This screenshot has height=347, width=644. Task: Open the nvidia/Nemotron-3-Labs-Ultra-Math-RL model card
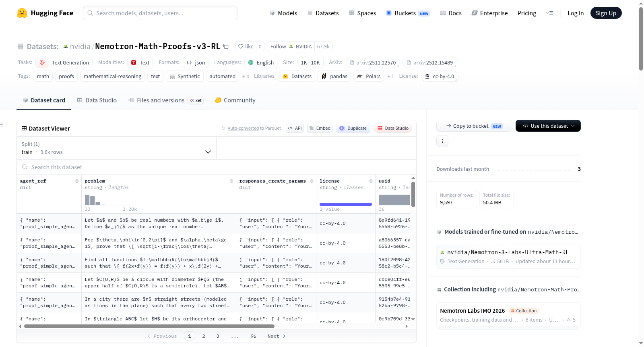click(508, 257)
